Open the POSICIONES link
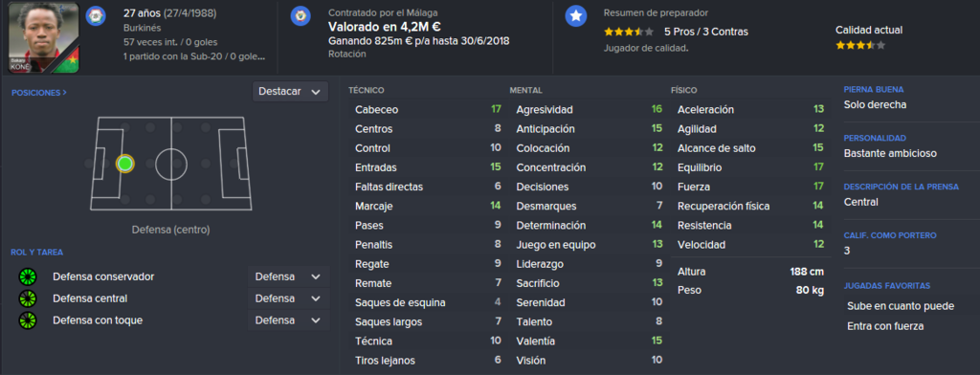Image resolution: width=980 pixels, height=375 pixels. tap(38, 93)
